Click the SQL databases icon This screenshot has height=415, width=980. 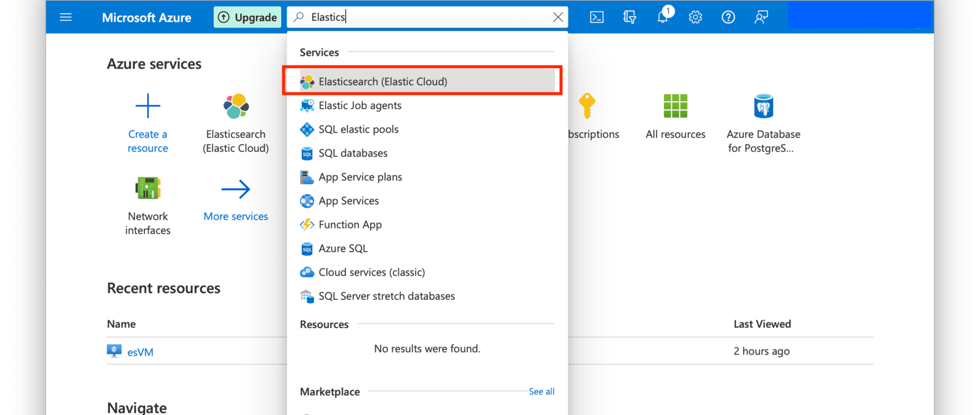(307, 153)
